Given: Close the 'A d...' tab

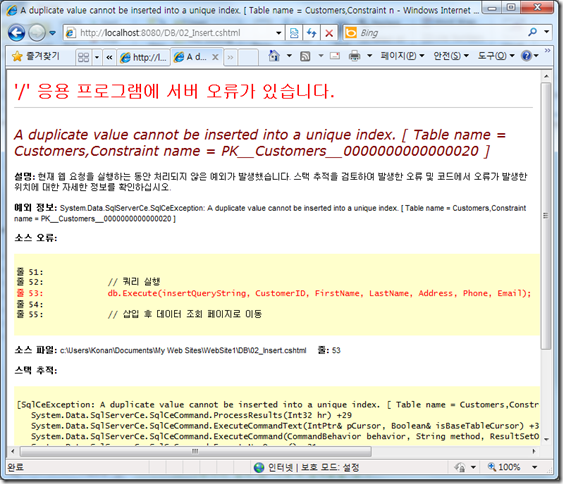Looking at the screenshot, I should [x=215, y=57].
